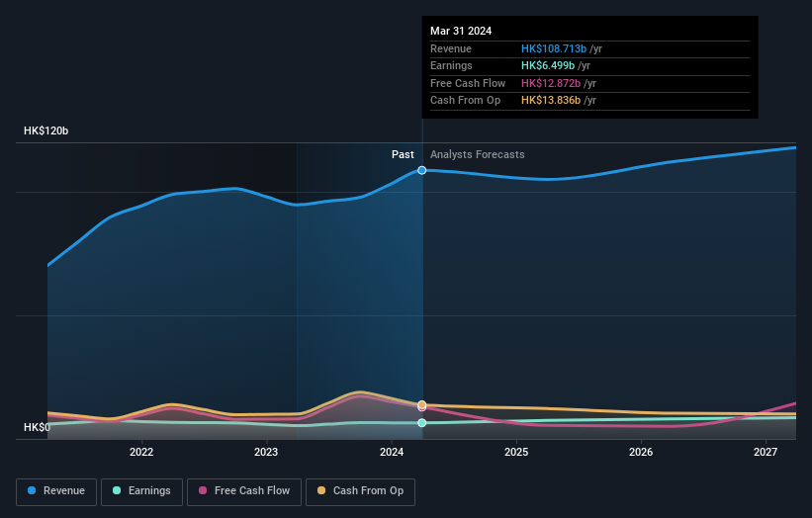The image size is (812, 518).
Task: Click the Past label
Action: 403,154
